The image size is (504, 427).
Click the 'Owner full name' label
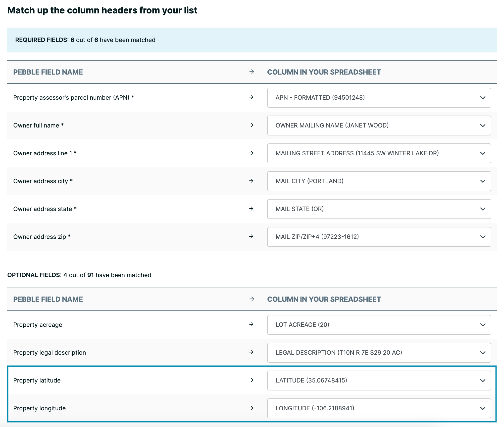pyautogui.click(x=39, y=126)
